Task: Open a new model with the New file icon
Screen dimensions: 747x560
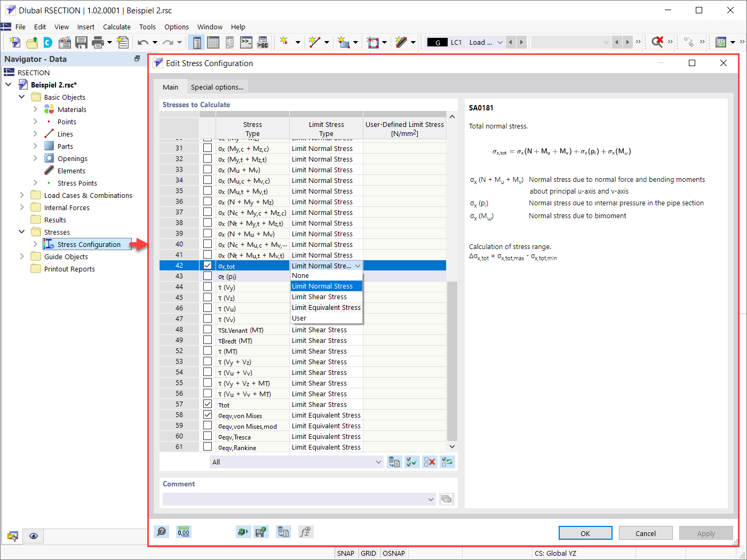Action: tap(14, 42)
